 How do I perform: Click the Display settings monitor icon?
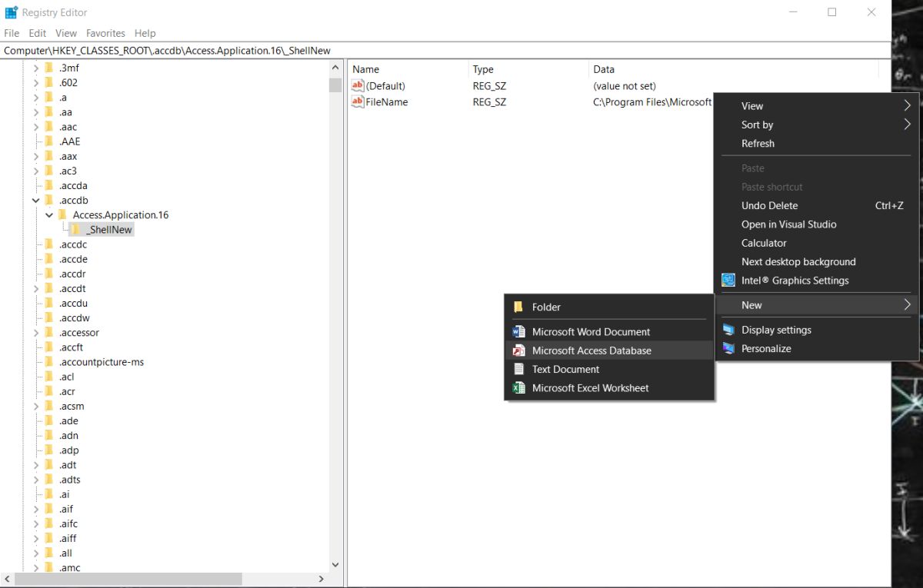tap(728, 330)
